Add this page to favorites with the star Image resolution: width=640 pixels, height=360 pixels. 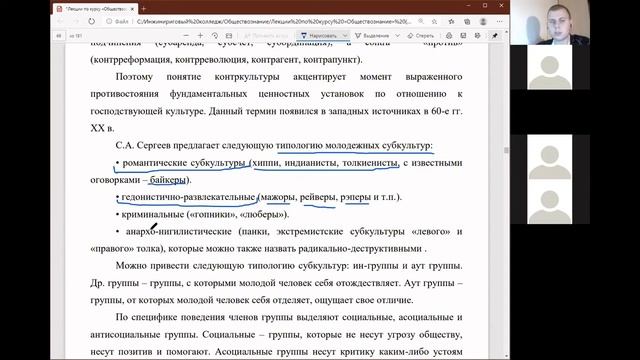point(434,21)
